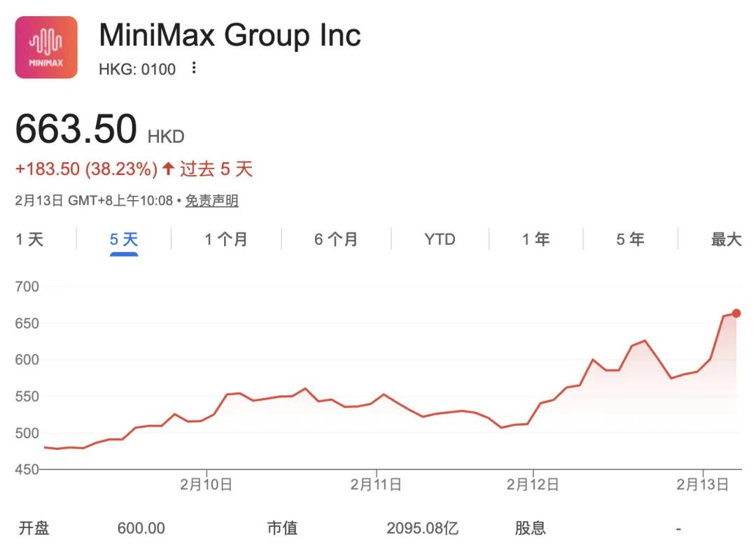Select the 5 天 time range tab
The height and width of the screenshot is (545, 756).
point(124,239)
